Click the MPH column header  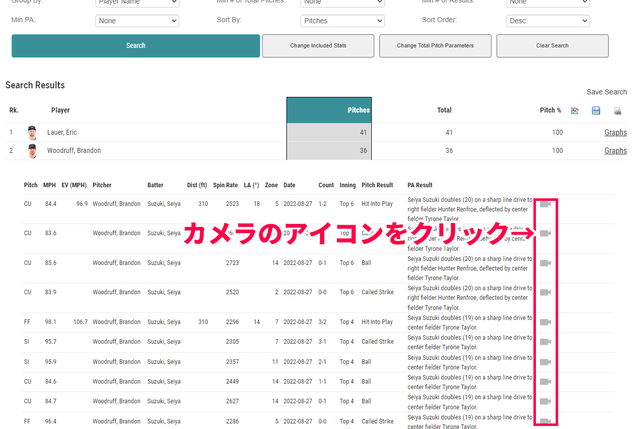click(49, 185)
